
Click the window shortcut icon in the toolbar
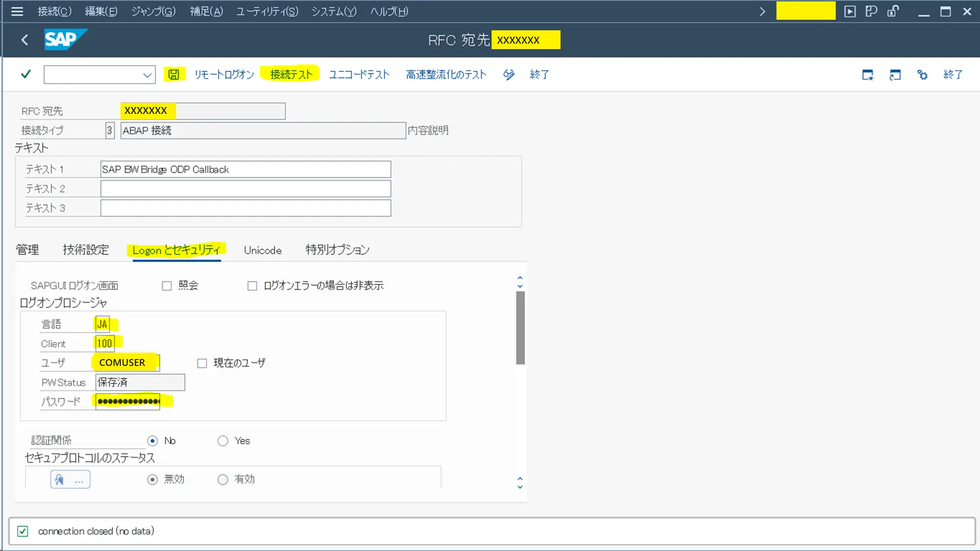895,75
